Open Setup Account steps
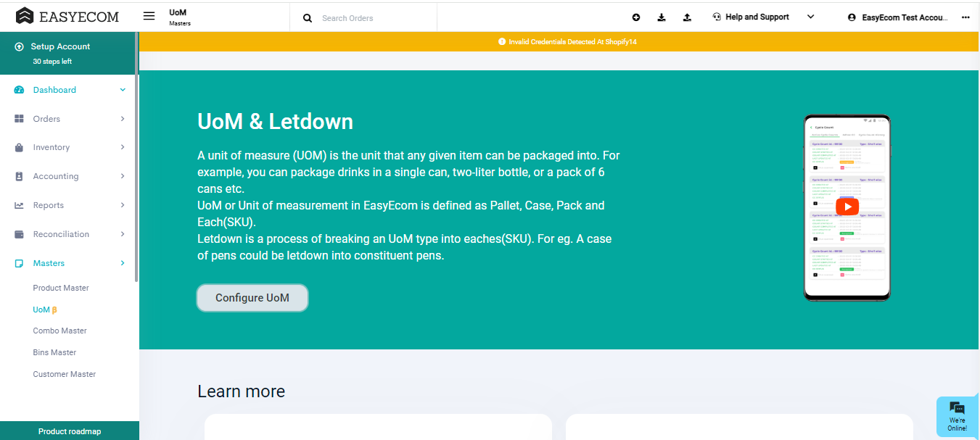This screenshot has width=980, height=440. [x=68, y=53]
